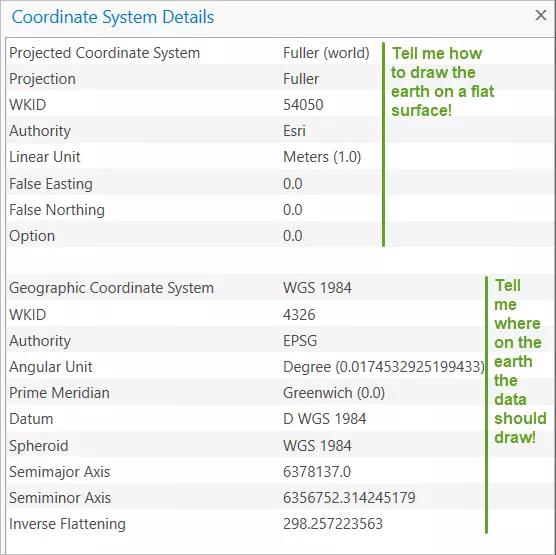Select the Projection Fuller row
556x555 pixels.
(193, 79)
